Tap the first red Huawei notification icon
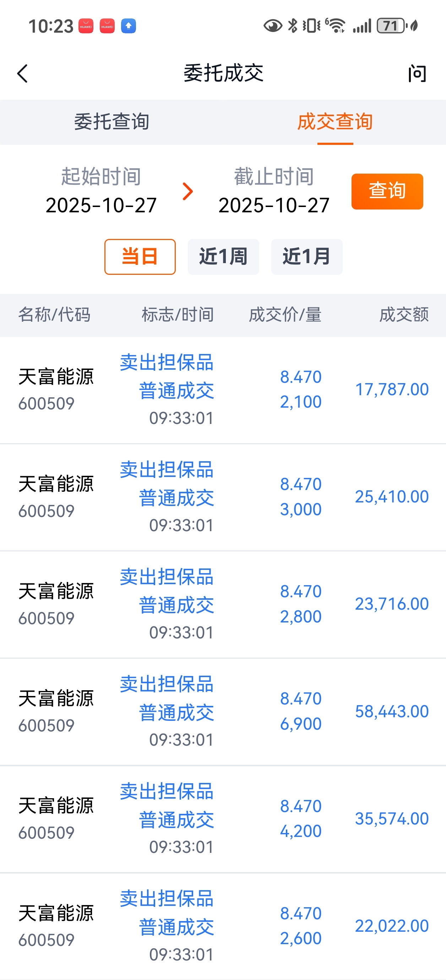Image resolution: width=446 pixels, height=980 pixels. pyautogui.click(x=86, y=26)
